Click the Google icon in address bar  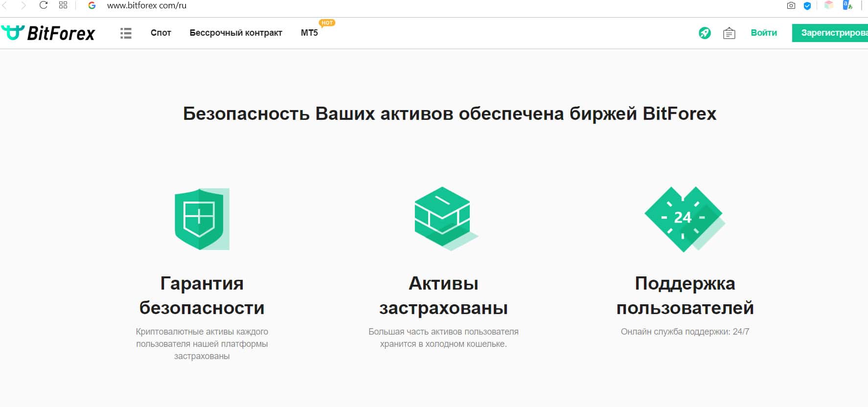pos(91,5)
